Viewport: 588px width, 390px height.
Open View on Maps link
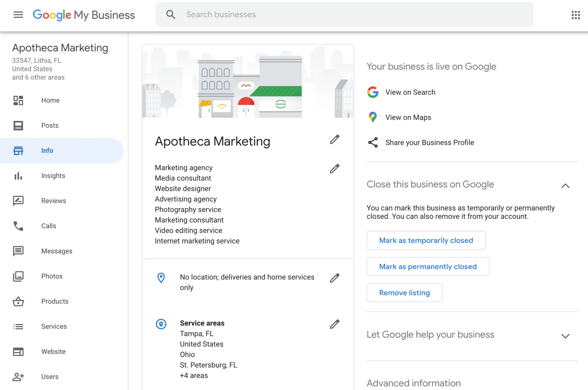408,117
